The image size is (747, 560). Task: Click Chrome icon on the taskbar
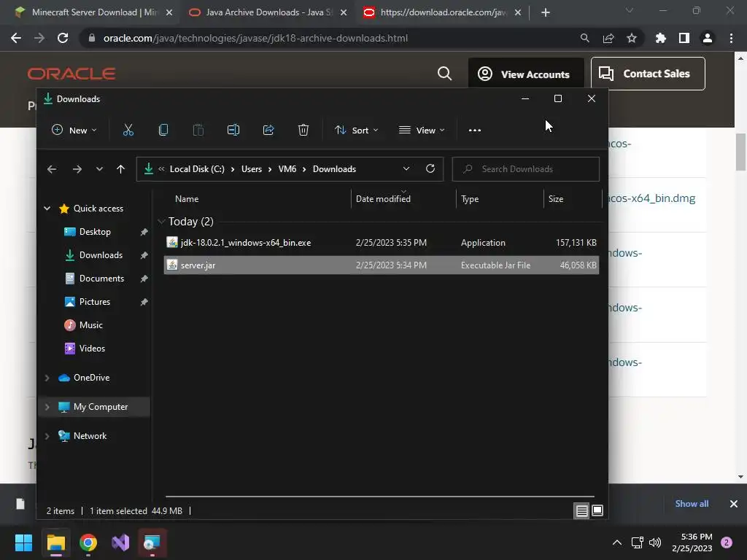tap(88, 542)
